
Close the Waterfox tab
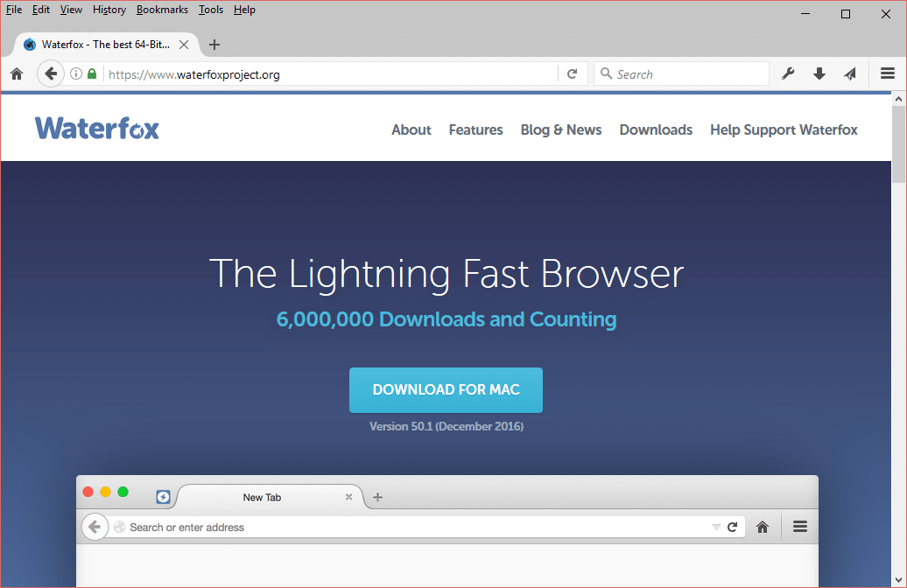coord(184,45)
